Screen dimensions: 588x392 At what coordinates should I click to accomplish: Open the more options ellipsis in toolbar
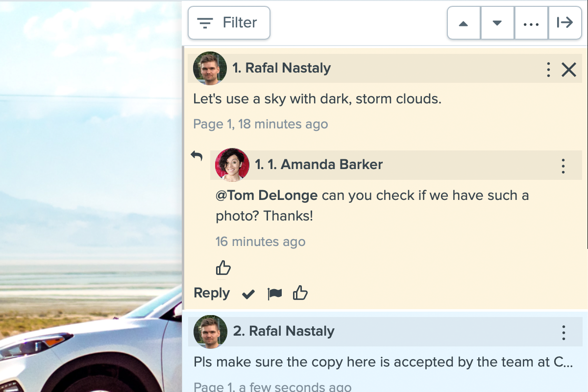click(x=531, y=23)
